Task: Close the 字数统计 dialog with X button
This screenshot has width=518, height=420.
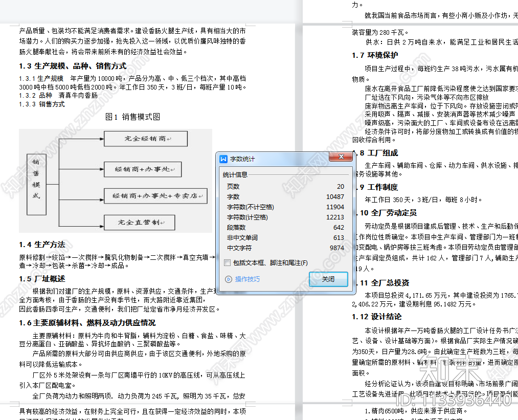Action: [341, 157]
